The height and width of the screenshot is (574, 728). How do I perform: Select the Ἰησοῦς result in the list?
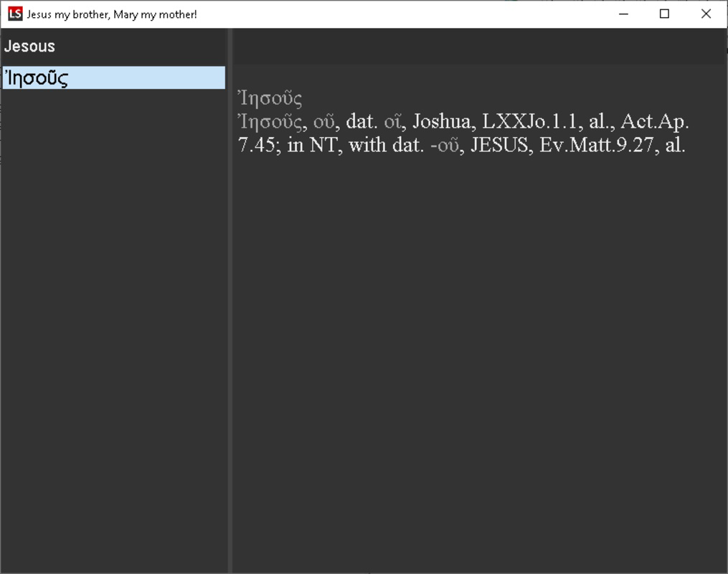(x=114, y=77)
